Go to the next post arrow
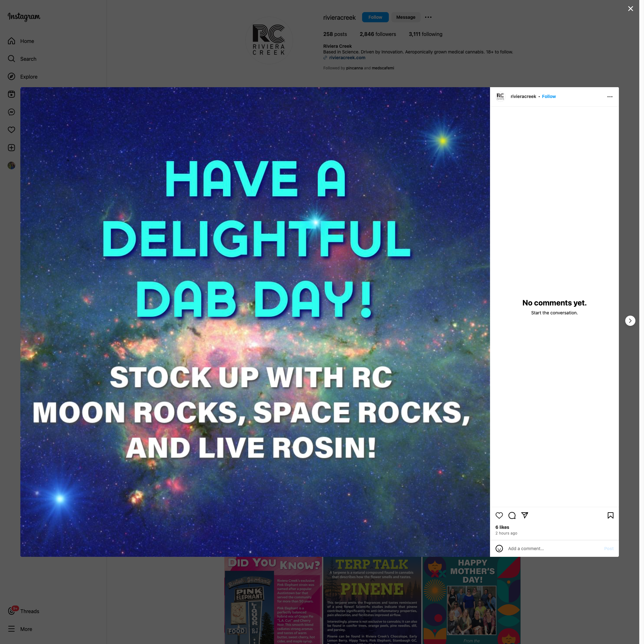The image size is (644, 644). [x=630, y=321]
